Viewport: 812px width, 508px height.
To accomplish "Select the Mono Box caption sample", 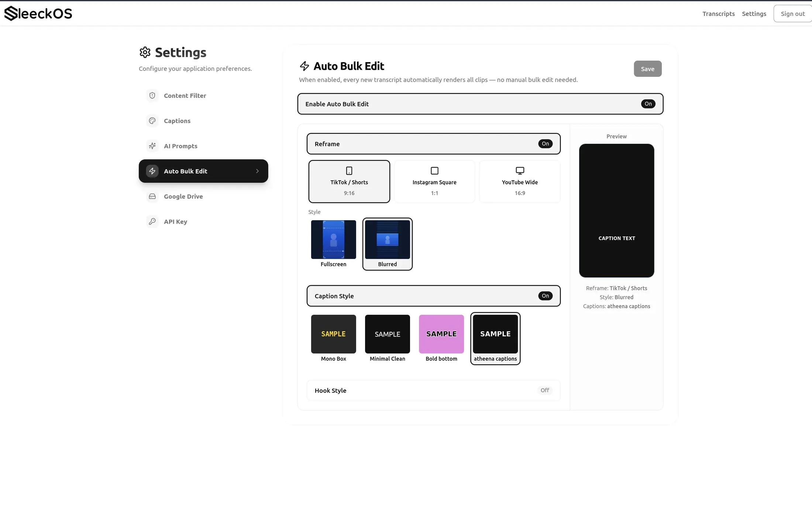I will [333, 334].
